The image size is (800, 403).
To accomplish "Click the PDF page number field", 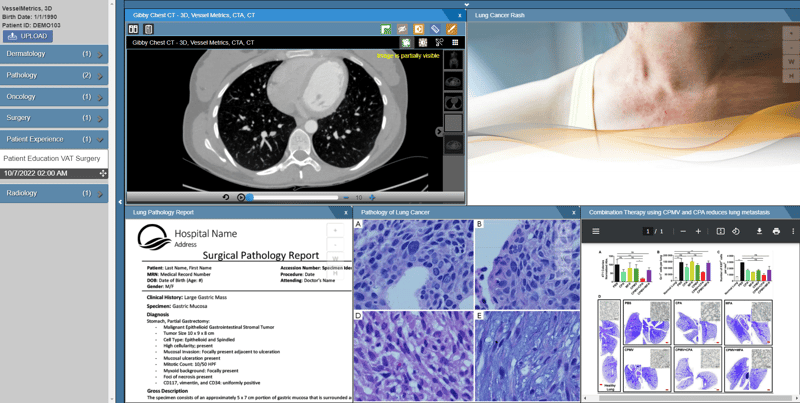I will [x=648, y=232].
